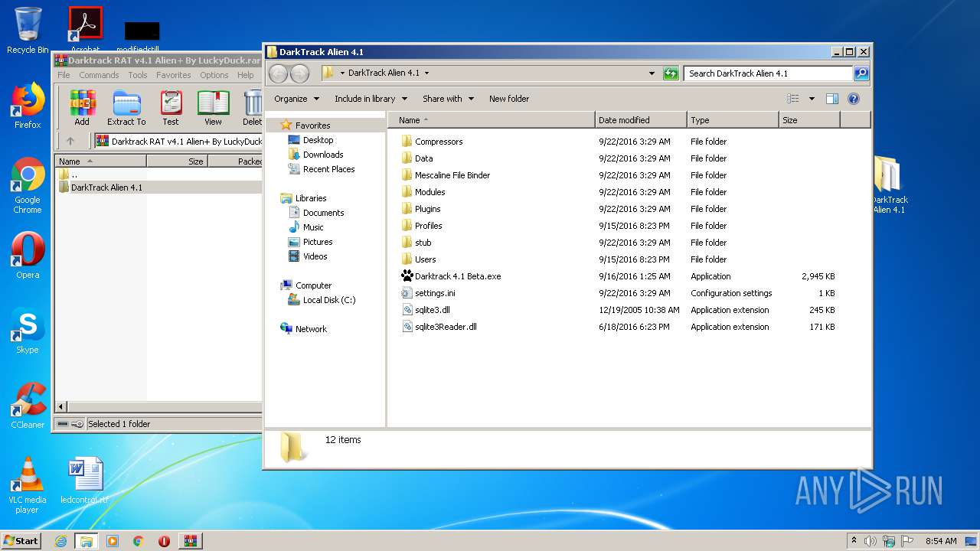This screenshot has width=980, height=551.
Task: Click the Start button
Action: pos(21,540)
